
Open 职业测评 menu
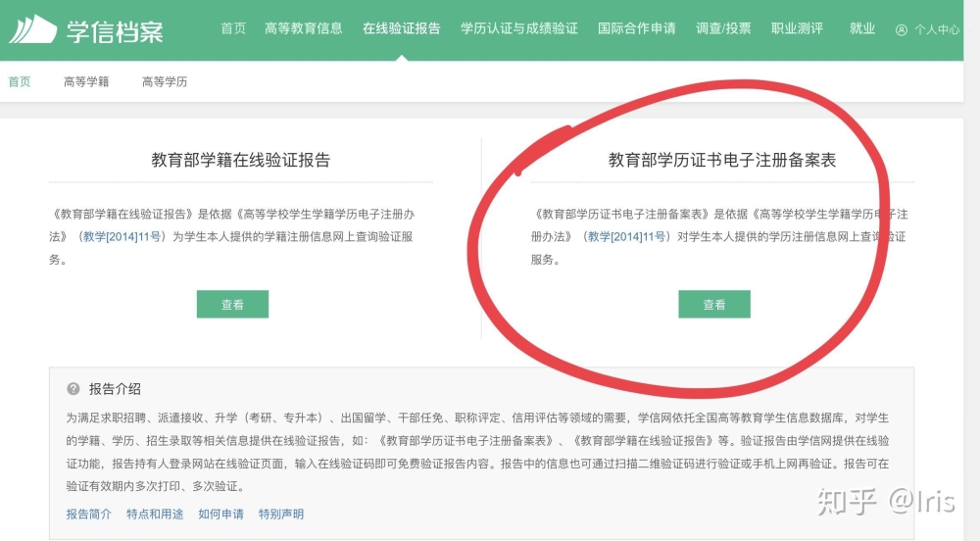coord(797,28)
